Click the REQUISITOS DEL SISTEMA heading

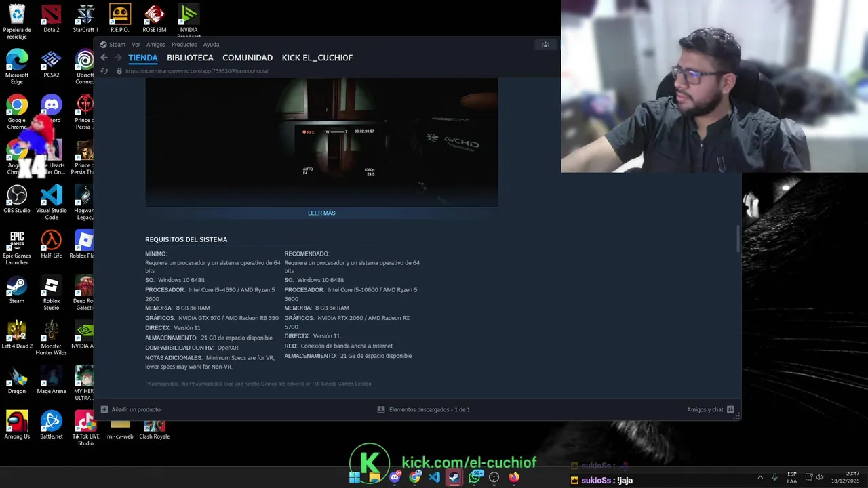coord(186,239)
